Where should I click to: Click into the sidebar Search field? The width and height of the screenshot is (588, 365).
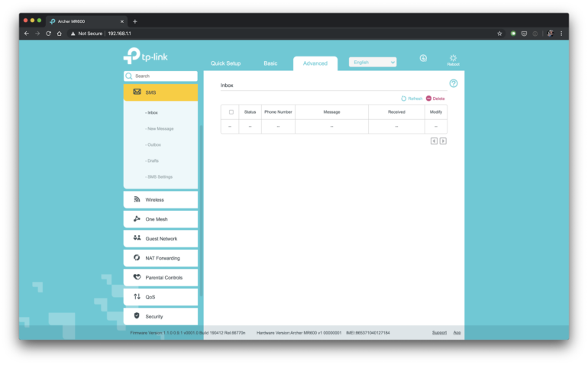tap(160, 76)
